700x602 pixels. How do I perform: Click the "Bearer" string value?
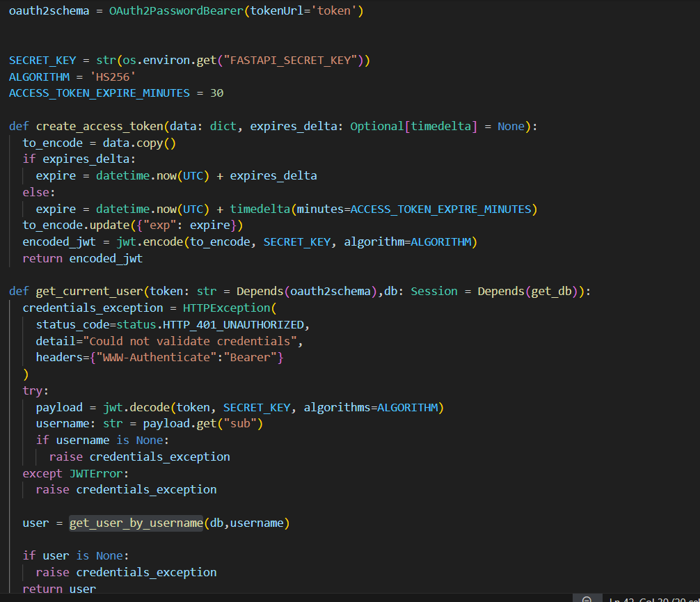pyautogui.click(x=250, y=357)
